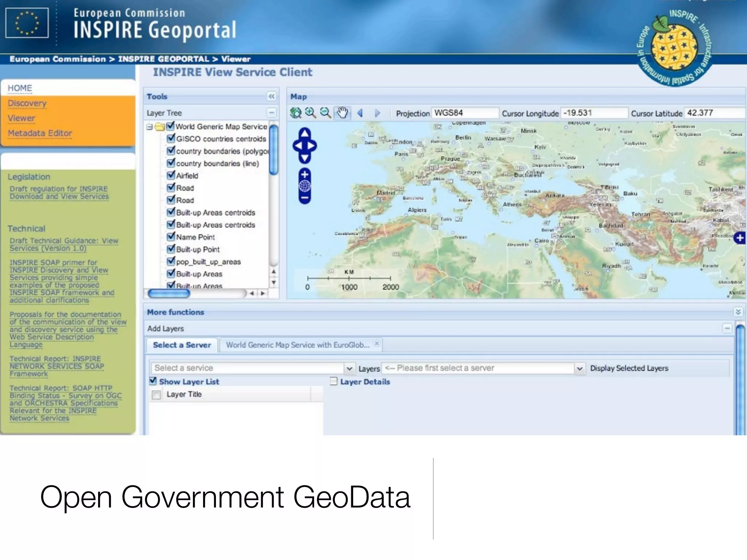
Task: Open Draft regulation for INSPIRE Download link
Action: click(59, 192)
